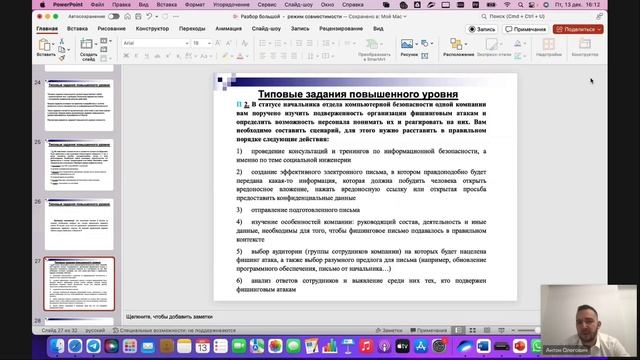The height and width of the screenshot is (360, 640).
Task: Click the Word icon in the Dock
Action: pos(483,346)
